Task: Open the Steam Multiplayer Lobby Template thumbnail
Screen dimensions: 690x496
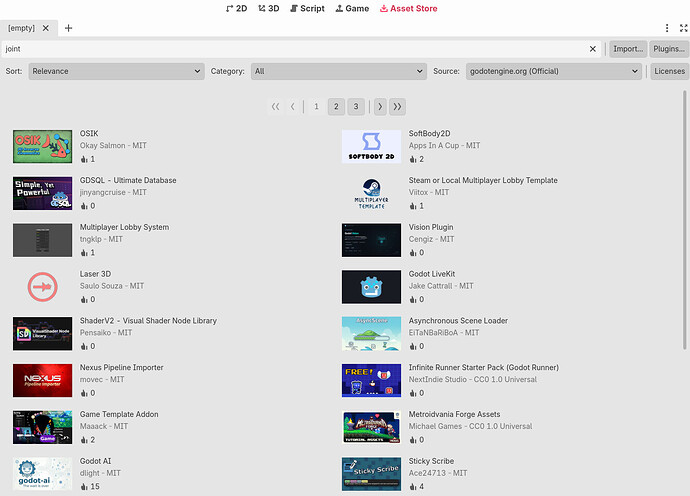Action: coord(371,193)
